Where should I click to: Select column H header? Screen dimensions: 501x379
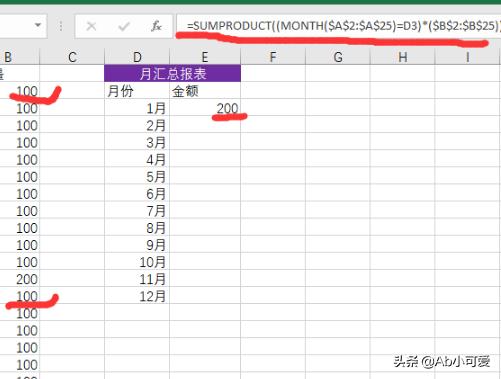[403, 57]
